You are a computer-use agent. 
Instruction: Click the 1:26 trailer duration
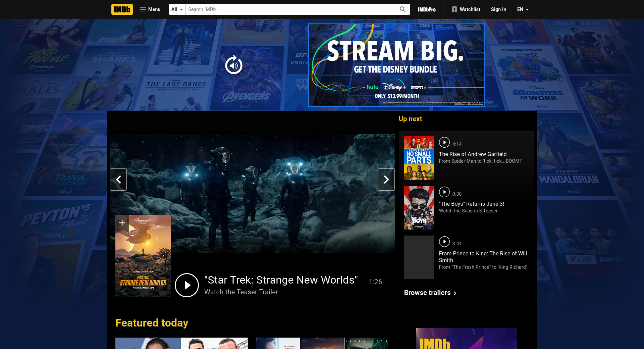pyautogui.click(x=375, y=282)
